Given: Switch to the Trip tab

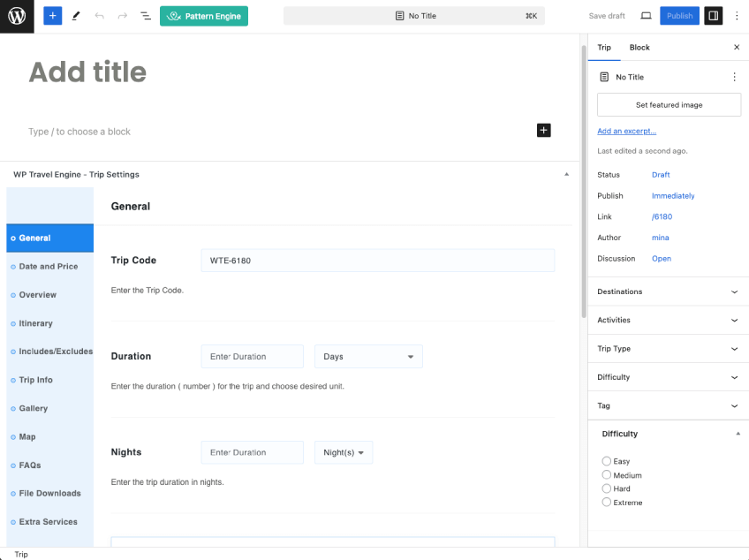Looking at the screenshot, I should click(604, 48).
